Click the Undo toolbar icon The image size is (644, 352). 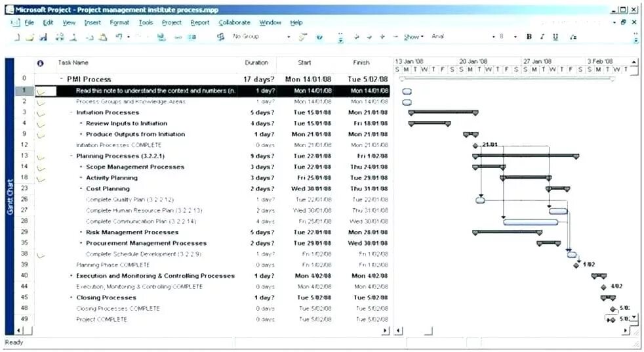point(119,37)
